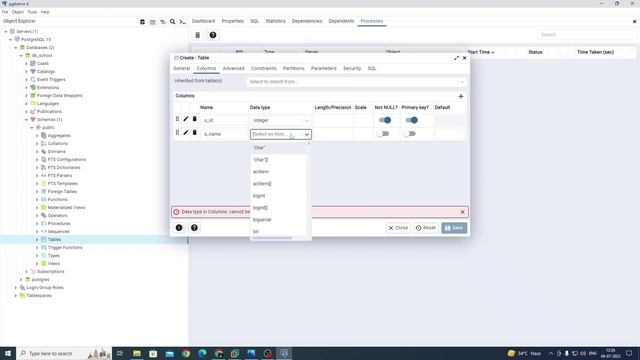640x360 pixels.
Task: Open the Dashboard tab
Action: [x=203, y=21]
